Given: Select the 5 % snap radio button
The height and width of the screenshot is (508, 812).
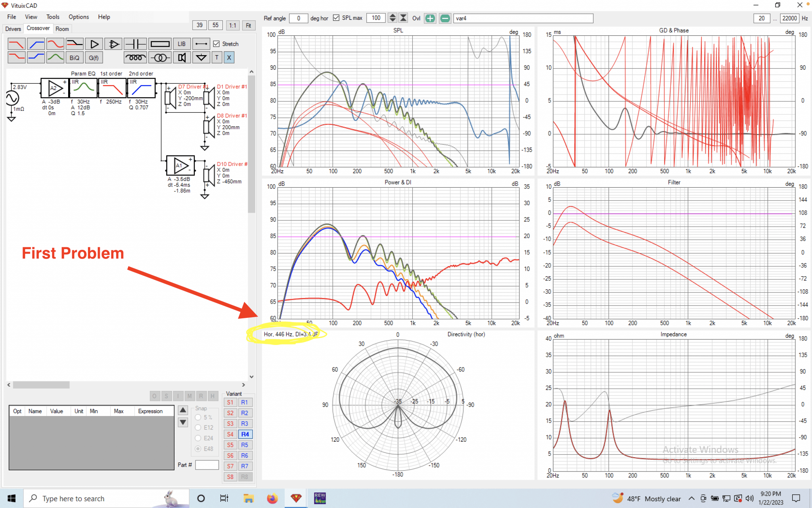Looking at the screenshot, I should point(198,418).
